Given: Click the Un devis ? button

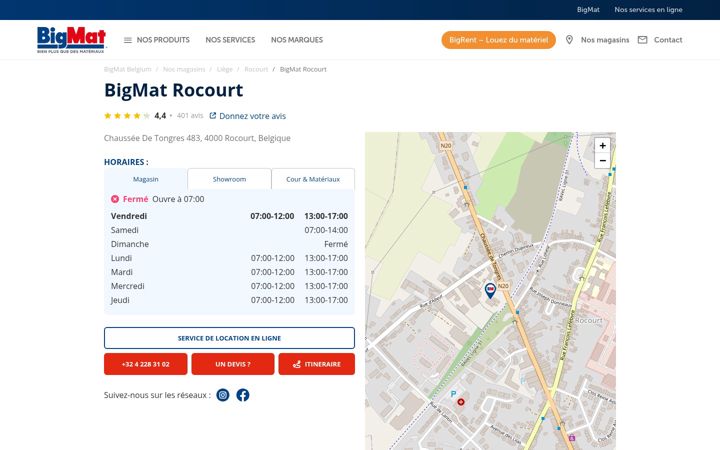Looking at the screenshot, I should 233,364.
